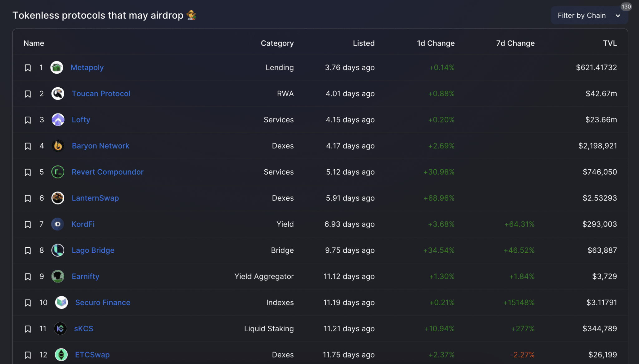
Task: Click the Baryon Network flame logo
Action: (x=58, y=146)
